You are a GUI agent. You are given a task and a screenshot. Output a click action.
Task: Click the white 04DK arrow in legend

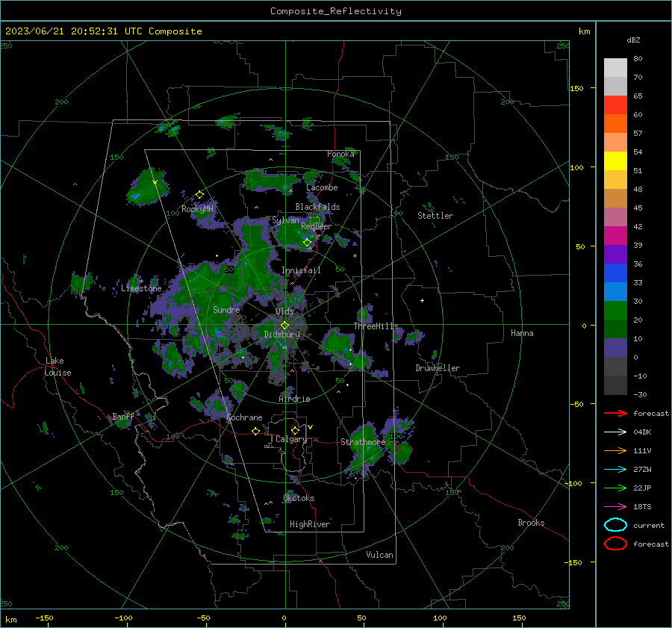[615, 432]
